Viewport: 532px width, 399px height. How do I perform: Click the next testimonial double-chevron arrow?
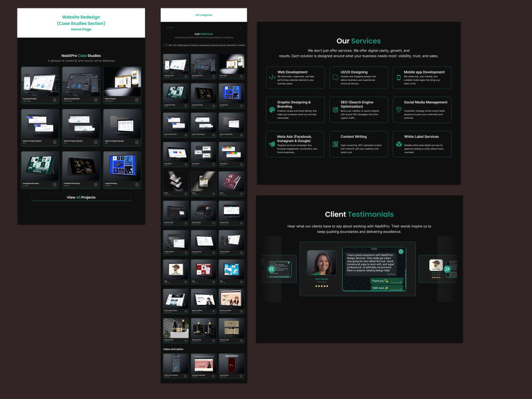tap(447, 269)
